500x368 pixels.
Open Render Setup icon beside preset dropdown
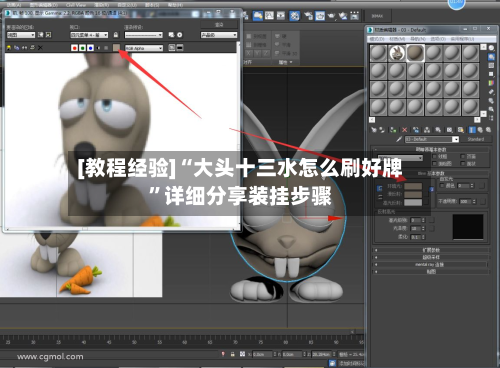(x=171, y=35)
